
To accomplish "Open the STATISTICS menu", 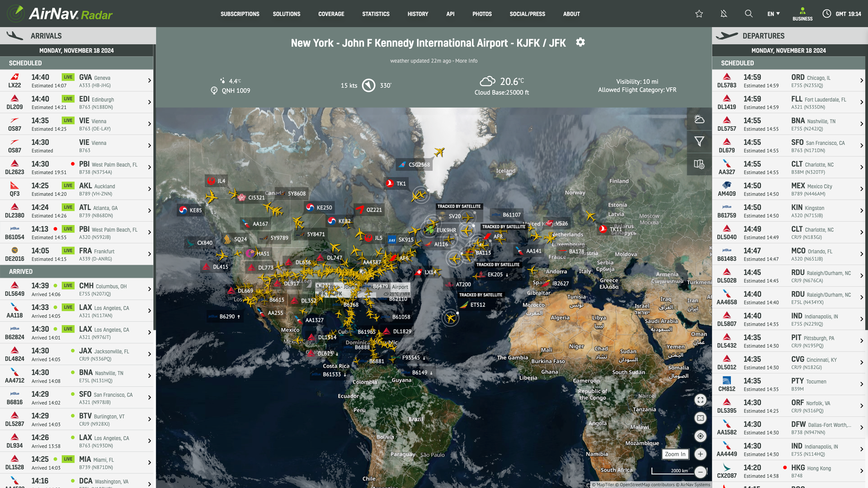I will click(376, 14).
